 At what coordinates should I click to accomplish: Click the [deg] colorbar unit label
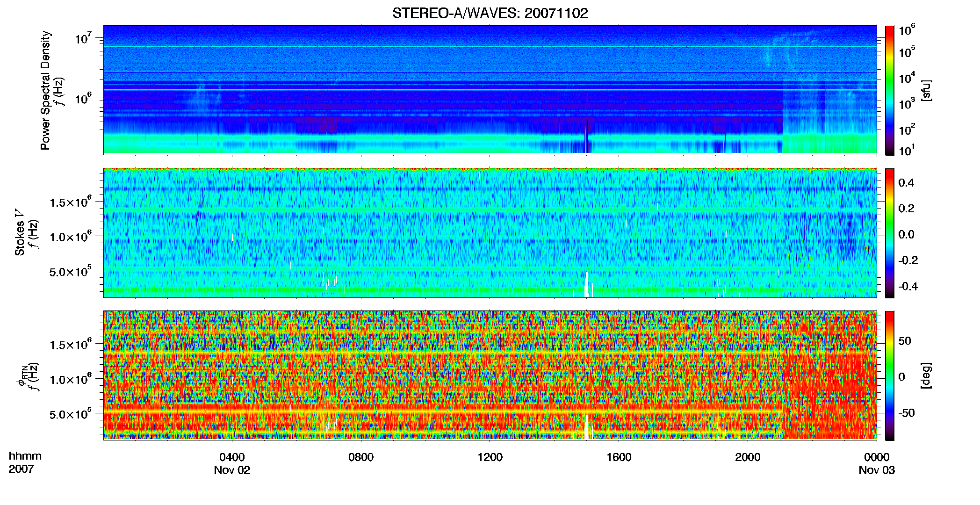926,375
